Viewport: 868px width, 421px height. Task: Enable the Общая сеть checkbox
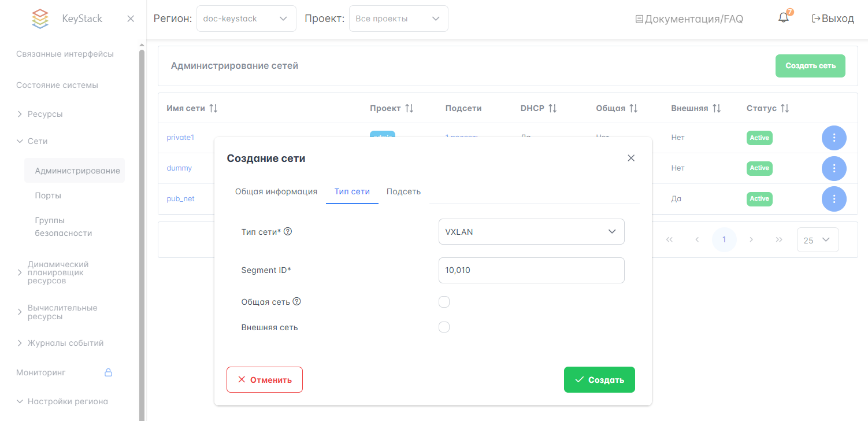[444, 302]
